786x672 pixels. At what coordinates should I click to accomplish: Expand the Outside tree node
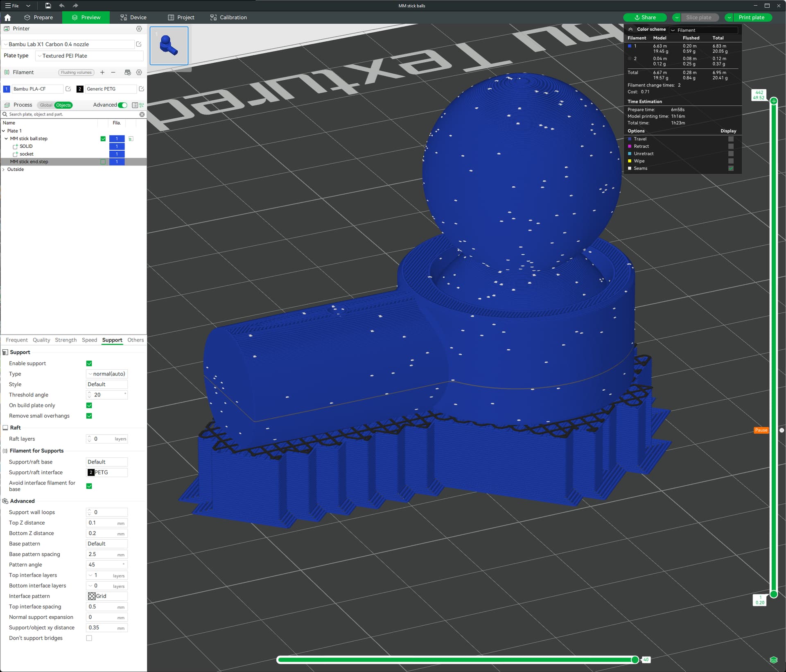(4, 170)
